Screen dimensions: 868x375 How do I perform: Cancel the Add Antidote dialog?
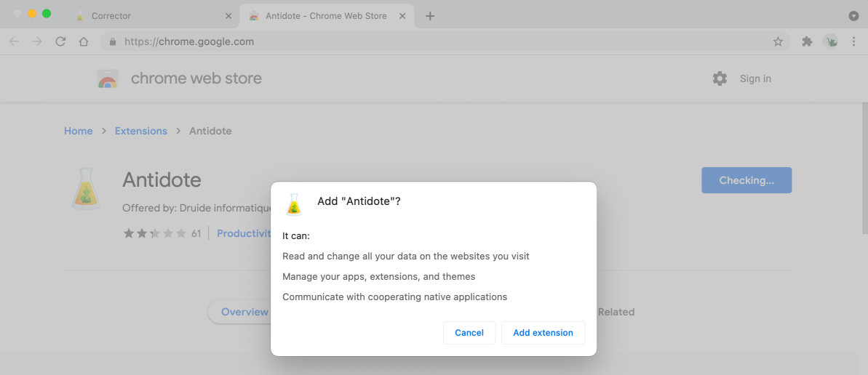point(469,333)
